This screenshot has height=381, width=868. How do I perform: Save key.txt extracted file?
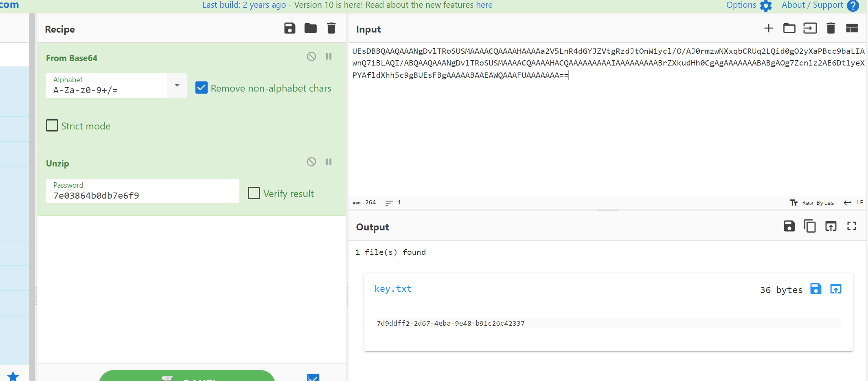(815, 289)
